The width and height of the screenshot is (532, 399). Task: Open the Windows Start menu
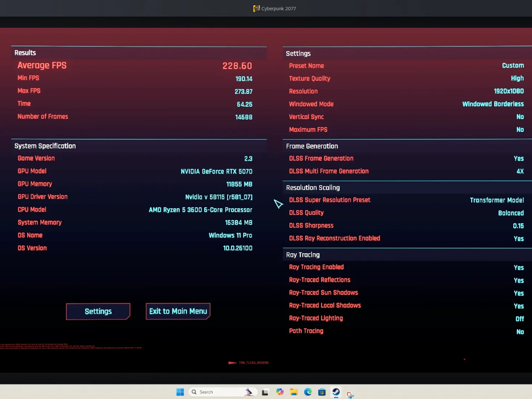click(x=180, y=392)
